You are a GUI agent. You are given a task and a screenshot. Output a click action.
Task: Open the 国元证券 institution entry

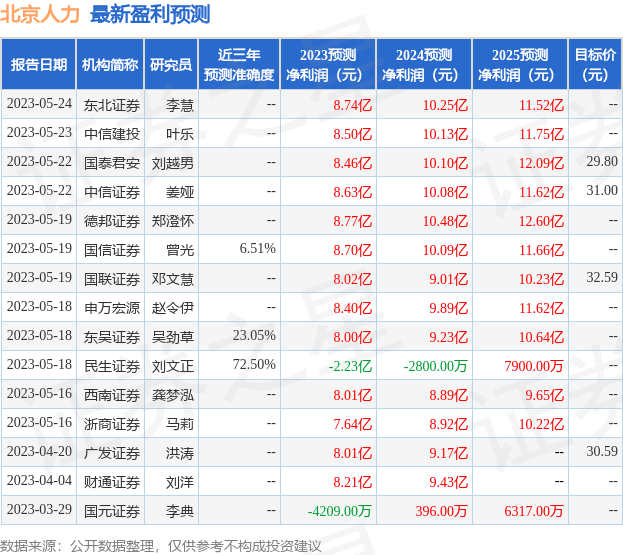tap(111, 510)
